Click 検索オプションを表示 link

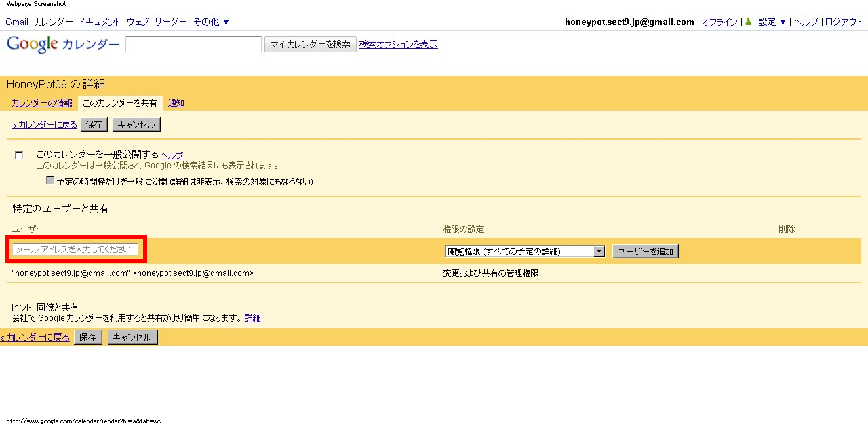tap(399, 45)
